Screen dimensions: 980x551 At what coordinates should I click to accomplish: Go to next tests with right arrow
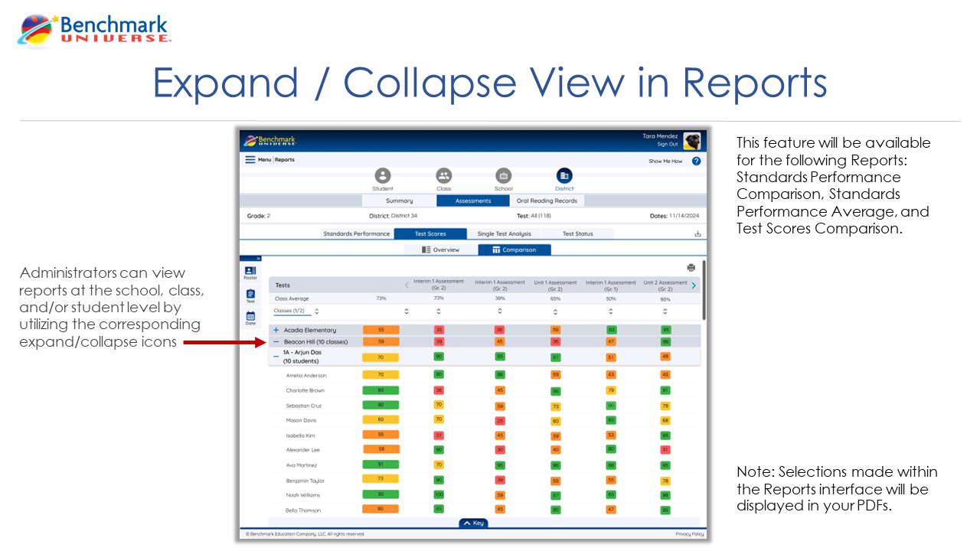click(694, 285)
